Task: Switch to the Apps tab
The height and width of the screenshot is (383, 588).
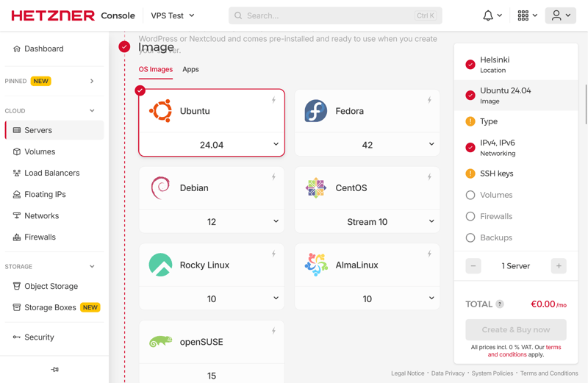Action: [x=190, y=69]
